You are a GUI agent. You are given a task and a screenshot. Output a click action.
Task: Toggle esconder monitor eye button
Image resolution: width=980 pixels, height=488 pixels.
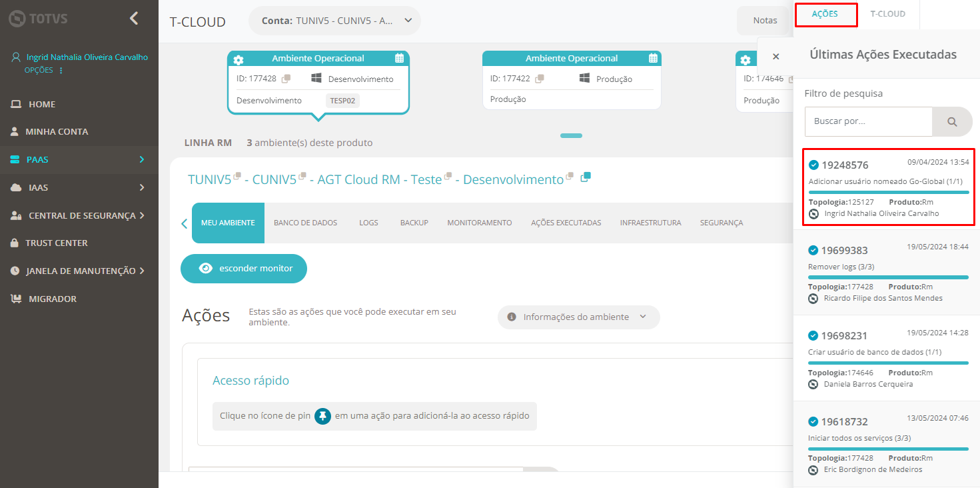244,268
